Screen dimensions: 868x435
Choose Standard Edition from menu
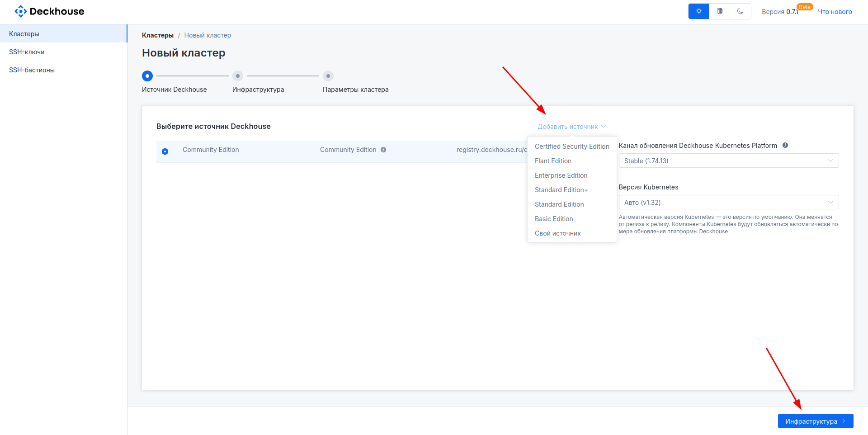572,204
